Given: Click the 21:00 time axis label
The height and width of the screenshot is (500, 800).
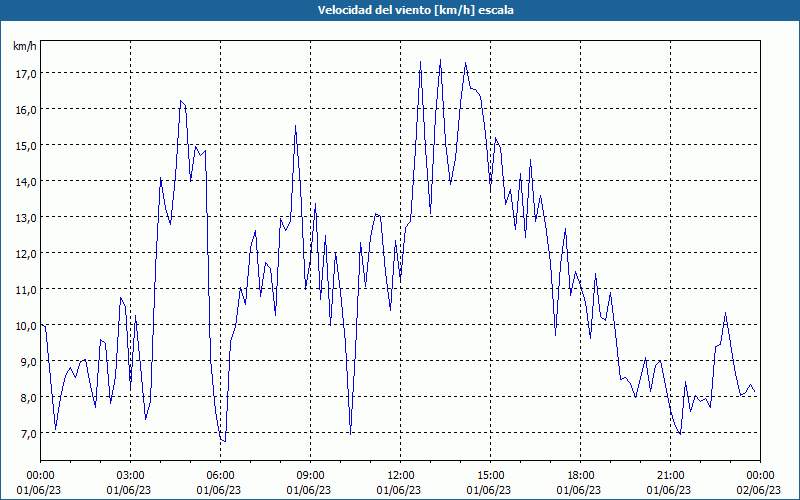Looking at the screenshot, I should pos(670,476).
